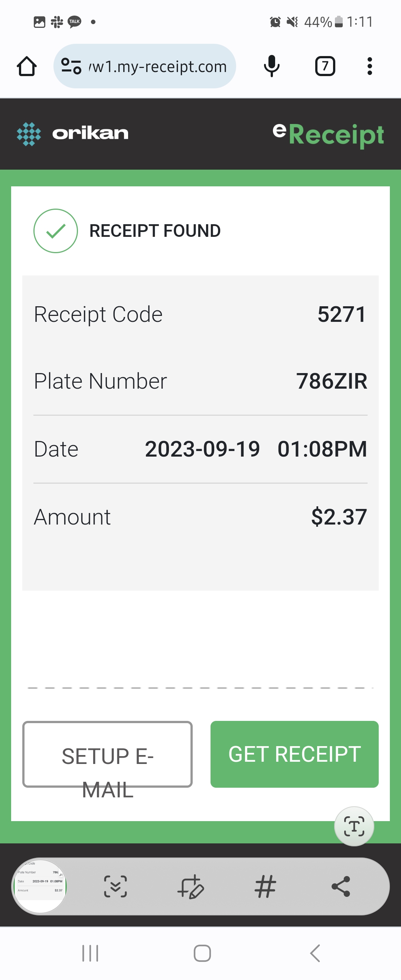
Task: Tap the browser home icon
Action: (27, 66)
